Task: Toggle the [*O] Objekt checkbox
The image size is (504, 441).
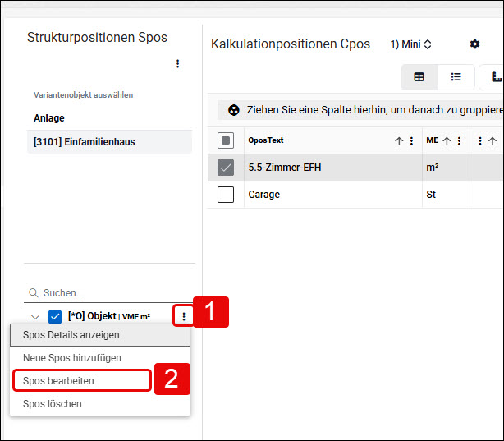Action: [x=55, y=317]
